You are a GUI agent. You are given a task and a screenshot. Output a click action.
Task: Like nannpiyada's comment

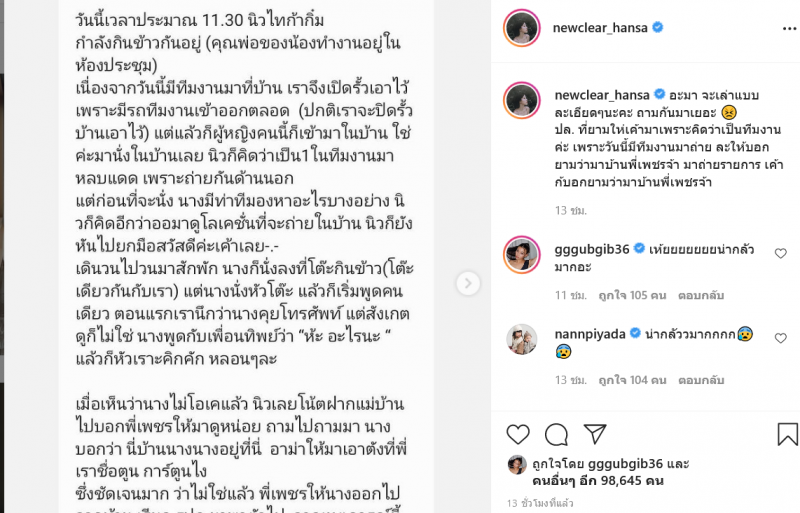781,338
